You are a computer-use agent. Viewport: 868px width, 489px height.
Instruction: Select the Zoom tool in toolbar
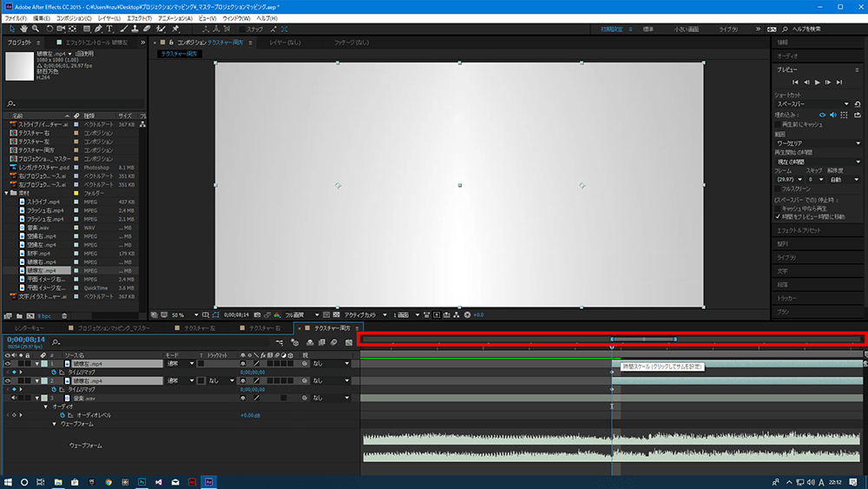[x=35, y=29]
